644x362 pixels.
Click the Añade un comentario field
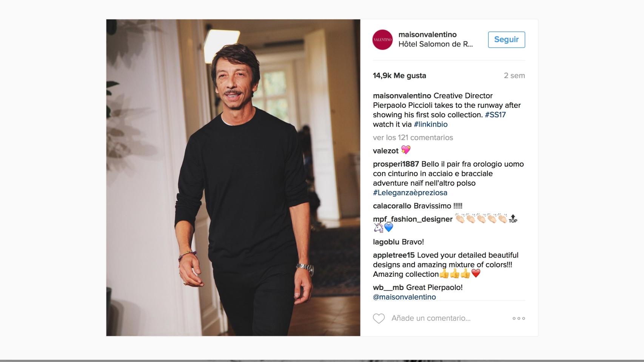431,318
